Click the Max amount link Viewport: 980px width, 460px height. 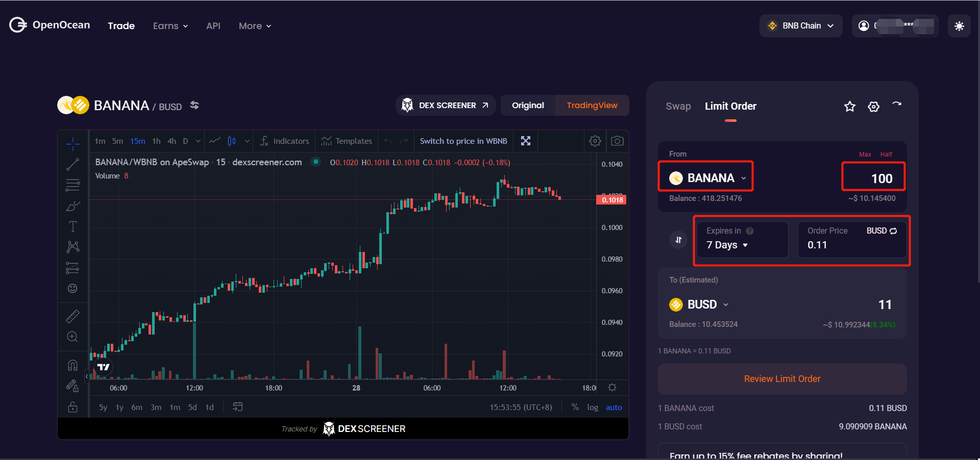[x=865, y=155]
